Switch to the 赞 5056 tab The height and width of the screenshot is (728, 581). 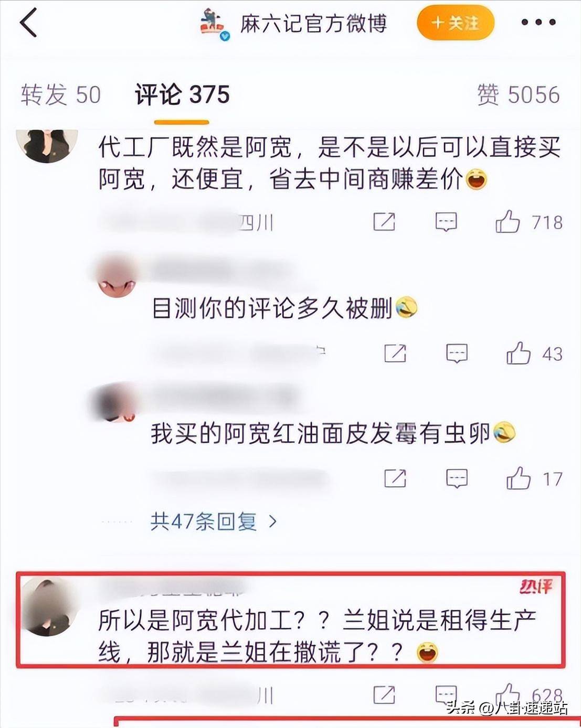click(x=519, y=95)
